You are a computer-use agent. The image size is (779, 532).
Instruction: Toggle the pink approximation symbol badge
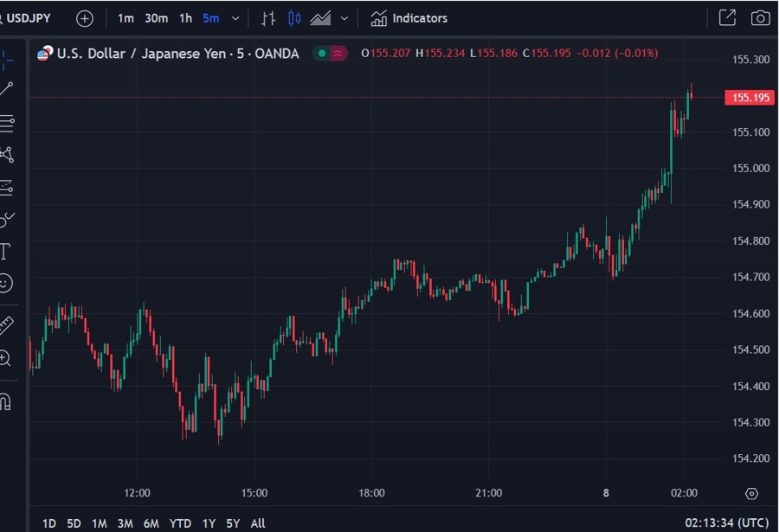pos(338,54)
